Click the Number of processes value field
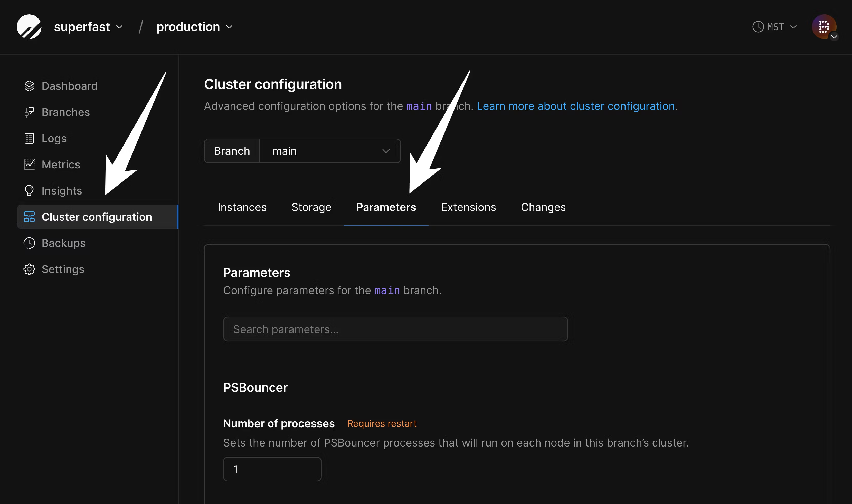 click(x=272, y=469)
